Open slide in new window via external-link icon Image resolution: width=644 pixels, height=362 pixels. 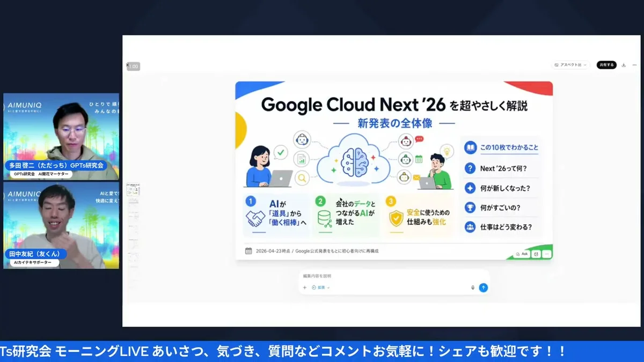click(x=536, y=254)
